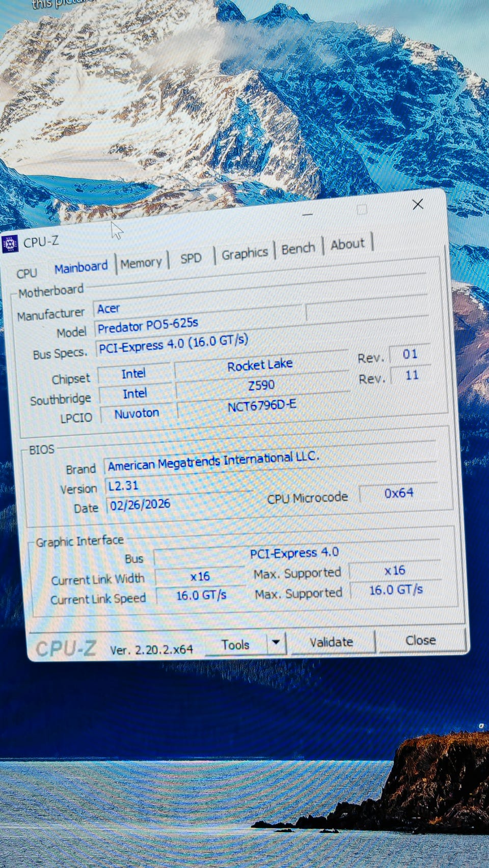Click southbridge Rev. value 11
Viewport: 489px width, 868px height.
(x=412, y=375)
